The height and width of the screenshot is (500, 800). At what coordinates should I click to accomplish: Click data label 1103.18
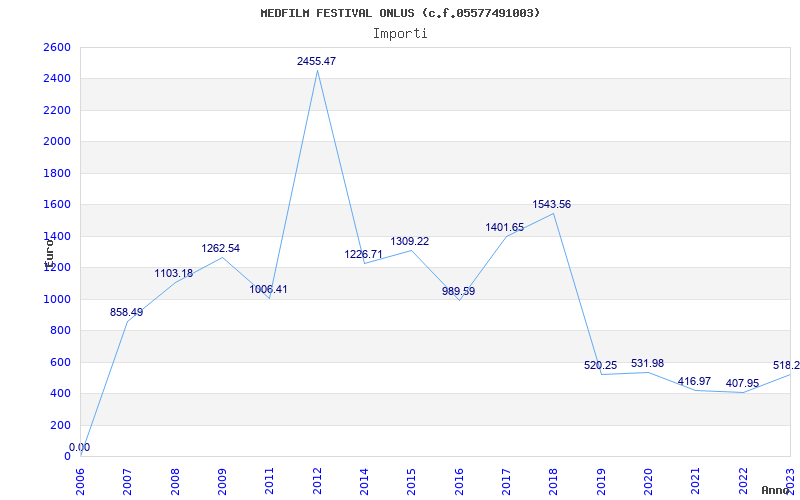tap(174, 273)
